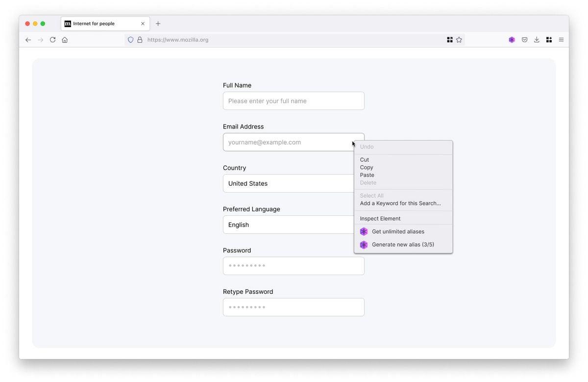This screenshot has height=382, width=588.
Task: Select Generate new alias (3/5)
Action: tap(403, 245)
